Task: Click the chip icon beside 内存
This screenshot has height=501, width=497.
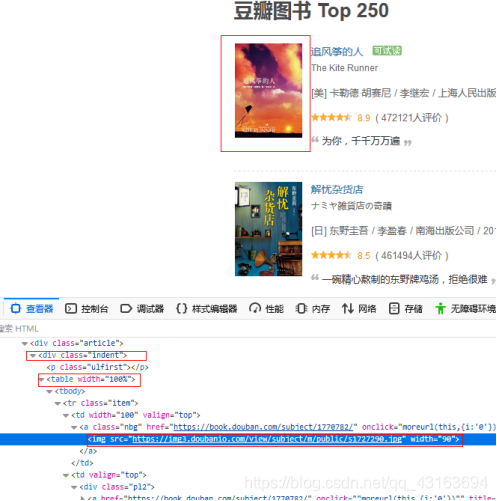Action: pos(301,308)
